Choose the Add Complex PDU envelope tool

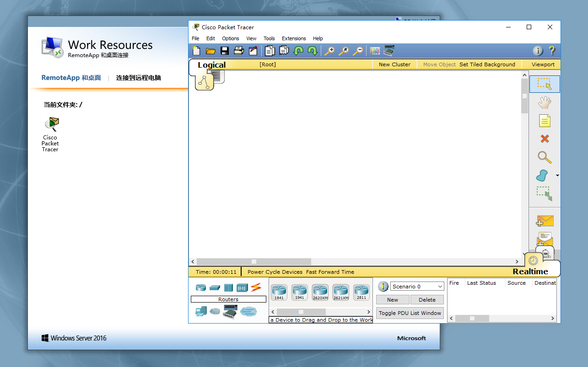tap(545, 239)
